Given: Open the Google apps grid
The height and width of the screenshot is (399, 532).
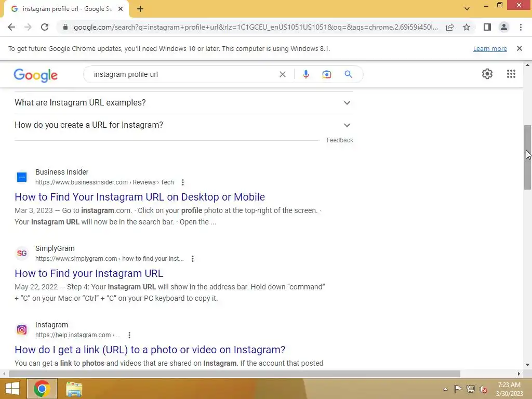Looking at the screenshot, I should click(x=511, y=74).
